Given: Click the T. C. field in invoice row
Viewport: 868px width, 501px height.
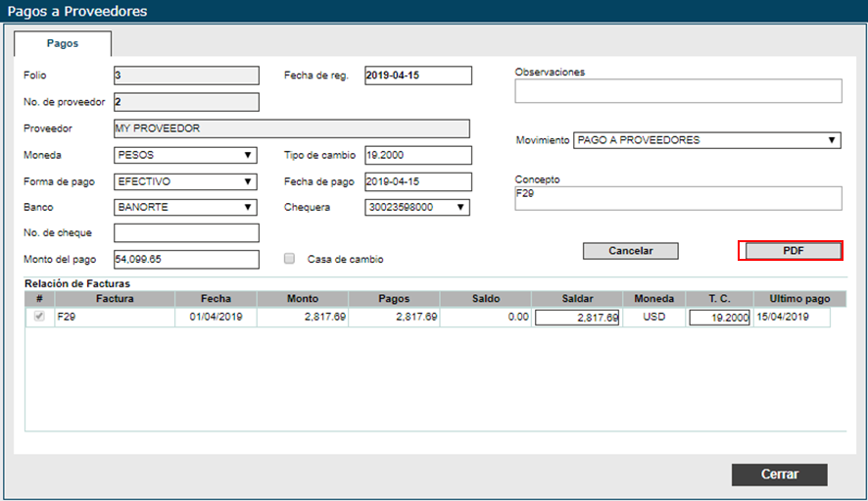Looking at the screenshot, I should click(x=718, y=318).
